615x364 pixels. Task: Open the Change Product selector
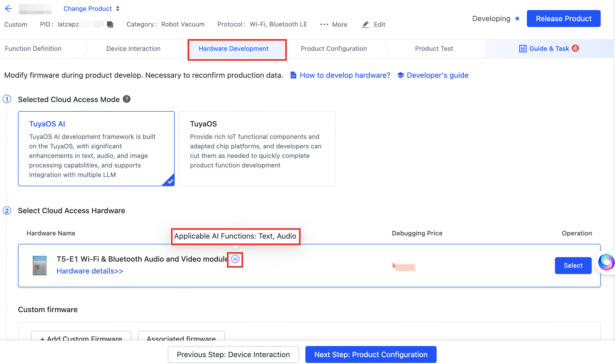pos(92,9)
